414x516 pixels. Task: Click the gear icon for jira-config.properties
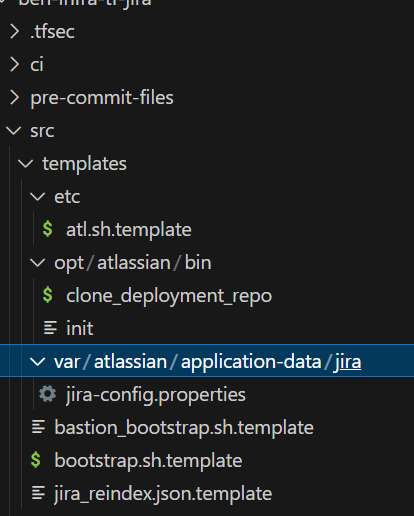pos(47,394)
